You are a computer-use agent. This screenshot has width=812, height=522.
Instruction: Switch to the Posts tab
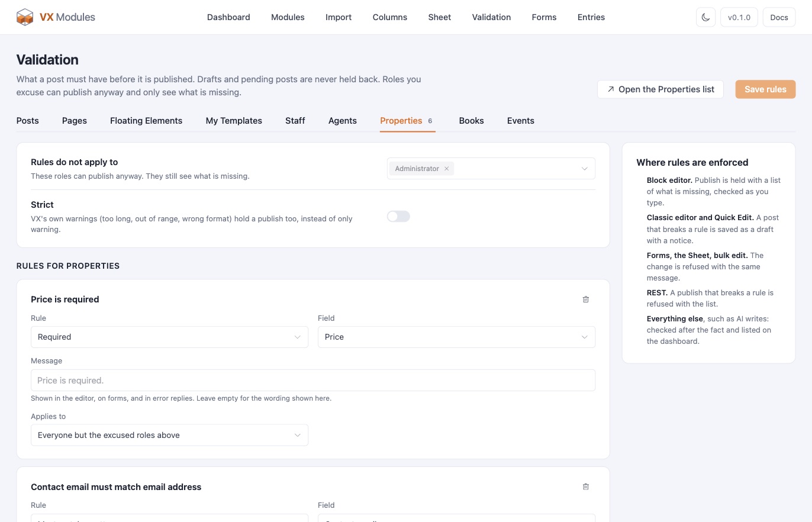pyautogui.click(x=28, y=121)
